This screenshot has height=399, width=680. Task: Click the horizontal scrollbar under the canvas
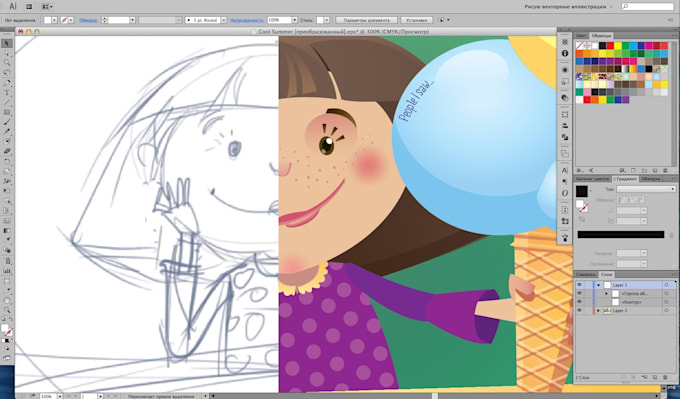434,396
